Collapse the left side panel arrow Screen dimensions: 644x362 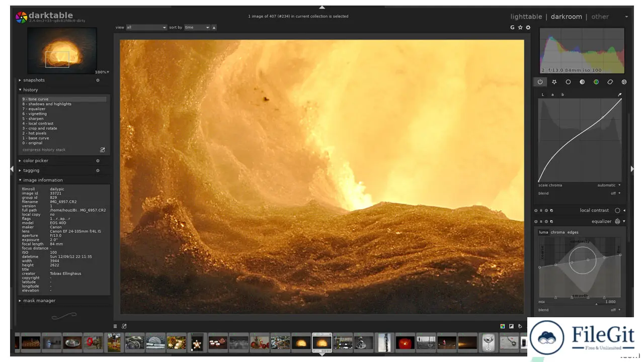click(x=12, y=169)
